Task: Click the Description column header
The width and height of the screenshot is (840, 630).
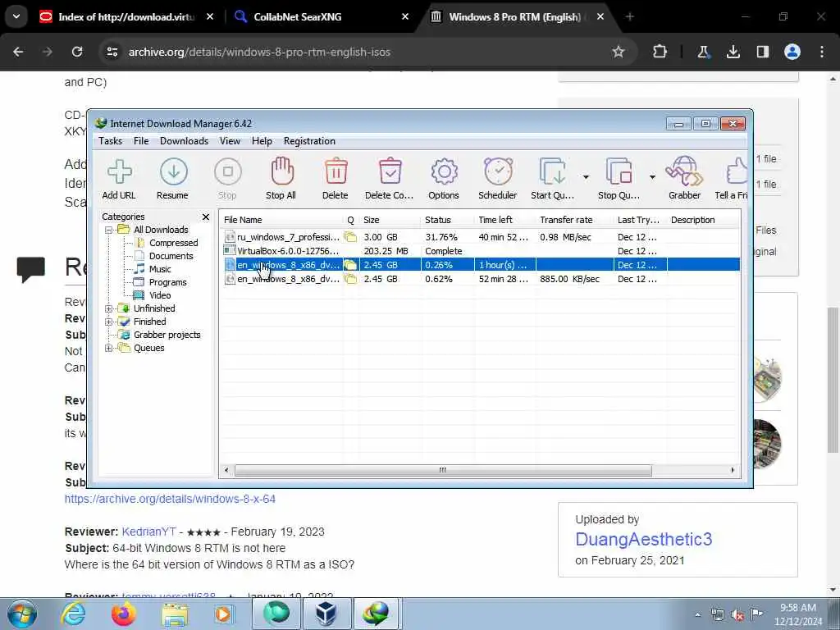Action: pos(703,220)
